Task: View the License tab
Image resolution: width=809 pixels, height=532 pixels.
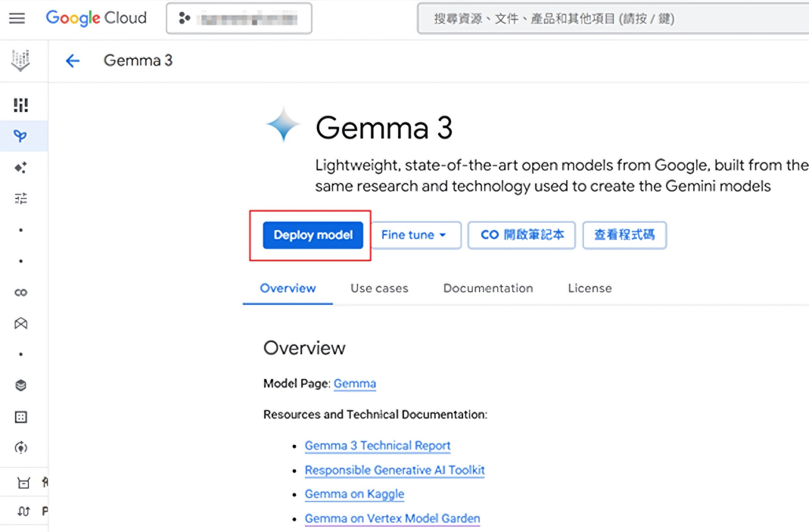Action: point(590,288)
